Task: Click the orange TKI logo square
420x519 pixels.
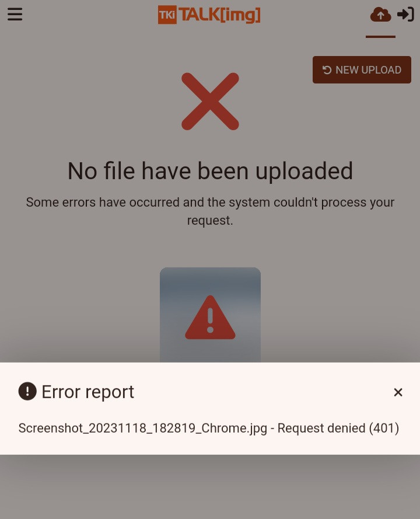Action: click(167, 15)
